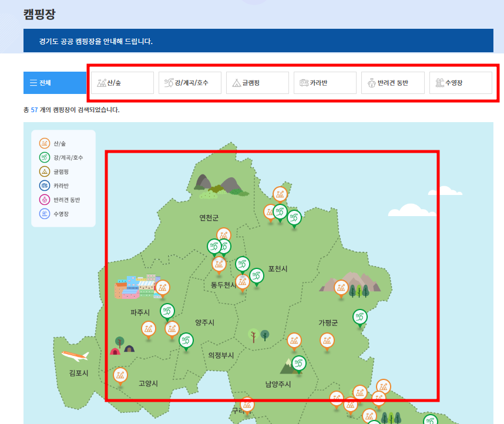Viewport: 504px width, 424px height.
Task: Click the 캠핑장 page heading
Action: tap(39, 14)
